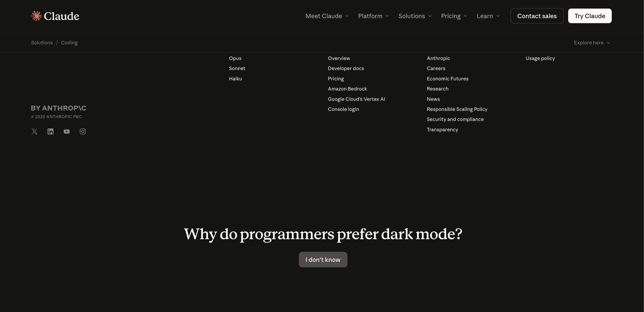Open the YouTube social icon
This screenshot has height=312, width=644.
[67, 132]
